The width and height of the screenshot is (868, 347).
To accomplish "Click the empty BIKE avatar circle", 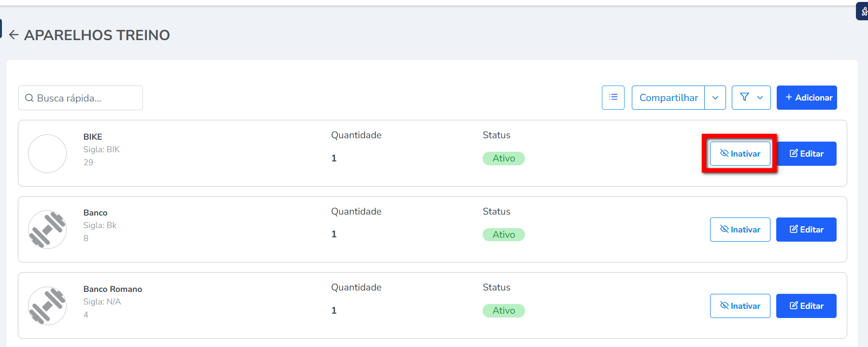I will (x=47, y=154).
